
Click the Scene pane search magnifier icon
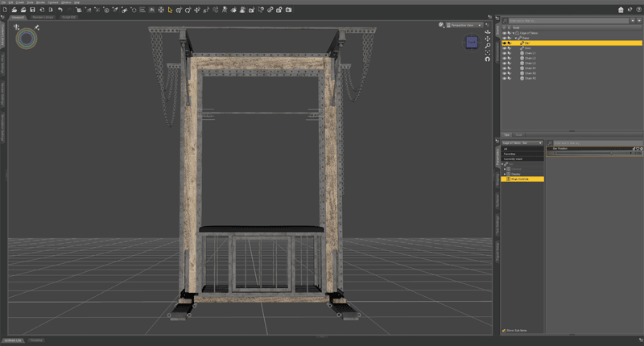click(x=506, y=21)
